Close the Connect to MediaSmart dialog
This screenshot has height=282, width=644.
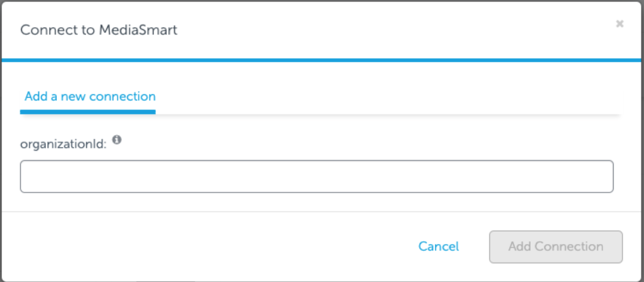coord(620,24)
